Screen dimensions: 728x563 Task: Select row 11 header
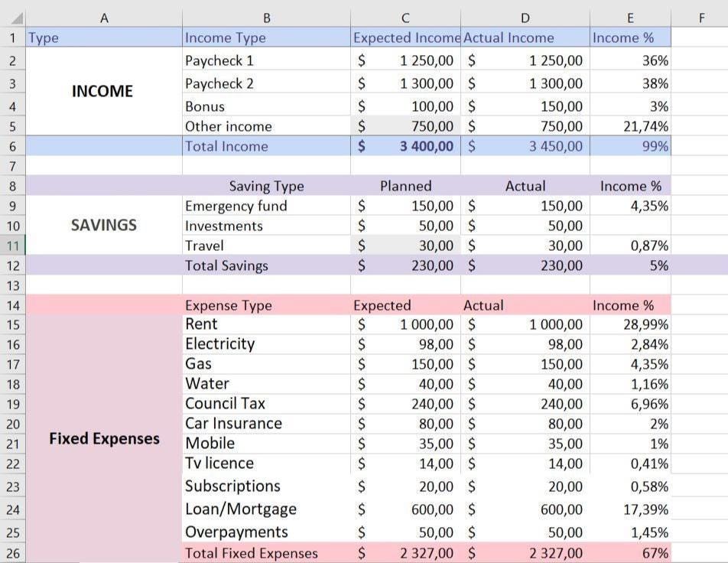click(x=12, y=246)
